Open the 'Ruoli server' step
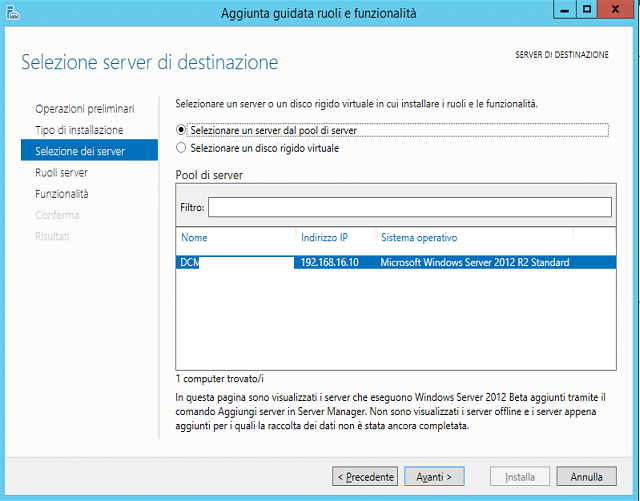 61,173
